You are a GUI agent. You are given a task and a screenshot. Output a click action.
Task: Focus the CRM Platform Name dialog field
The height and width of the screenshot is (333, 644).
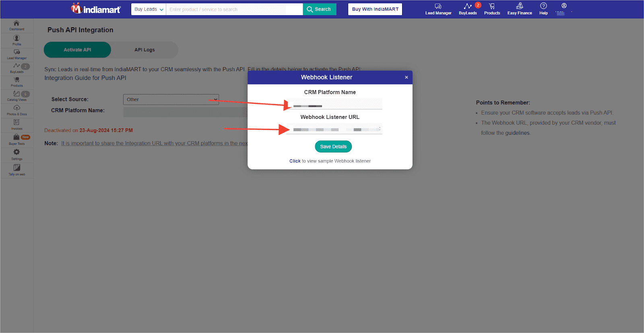(334, 104)
